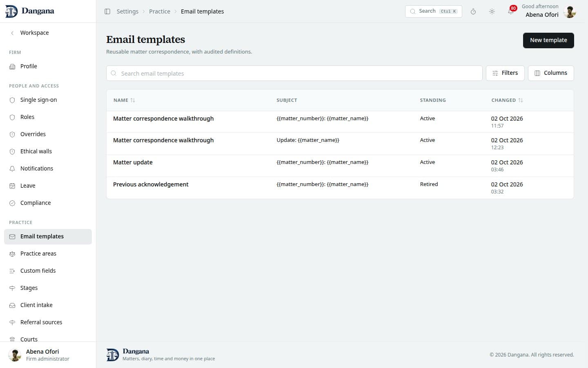Click the Overrides shield icon
This screenshot has width=588, height=368.
[x=12, y=134]
